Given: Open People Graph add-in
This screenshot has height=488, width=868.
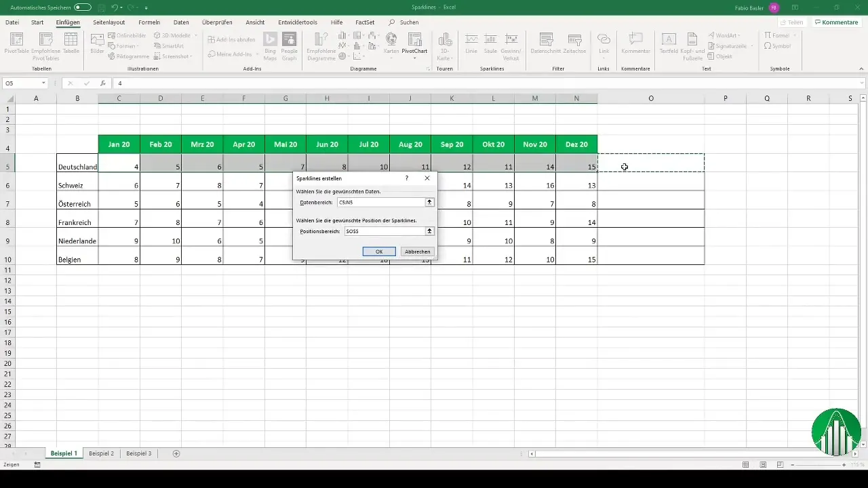Looking at the screenshot, I should (x=290, y=45).
